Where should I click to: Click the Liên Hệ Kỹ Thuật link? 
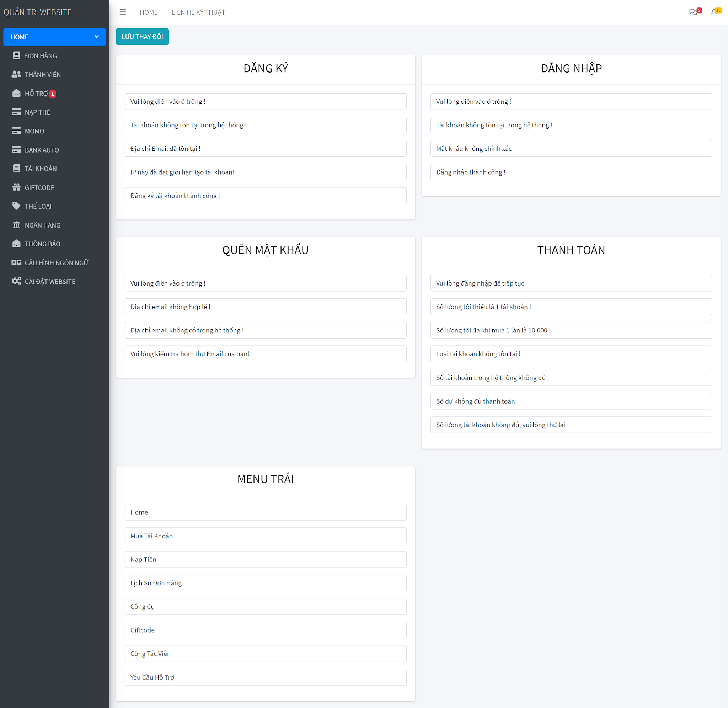tap(198, 12)
